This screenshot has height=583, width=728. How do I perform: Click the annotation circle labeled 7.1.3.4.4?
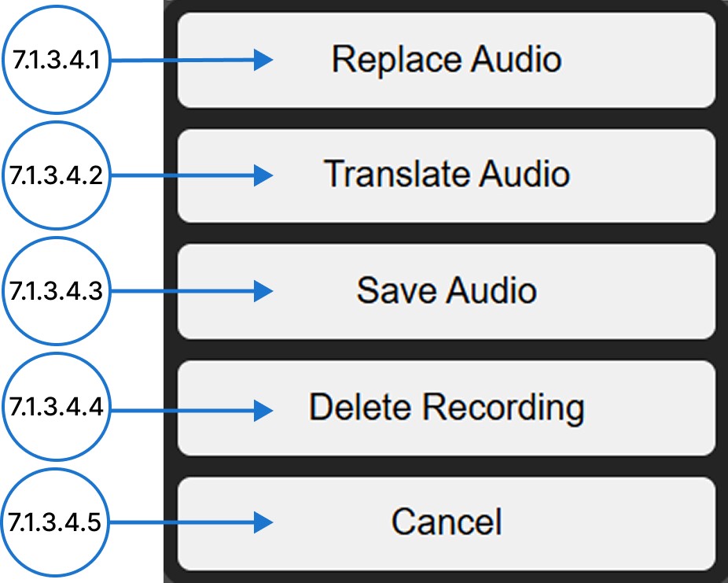coord(56,406)
